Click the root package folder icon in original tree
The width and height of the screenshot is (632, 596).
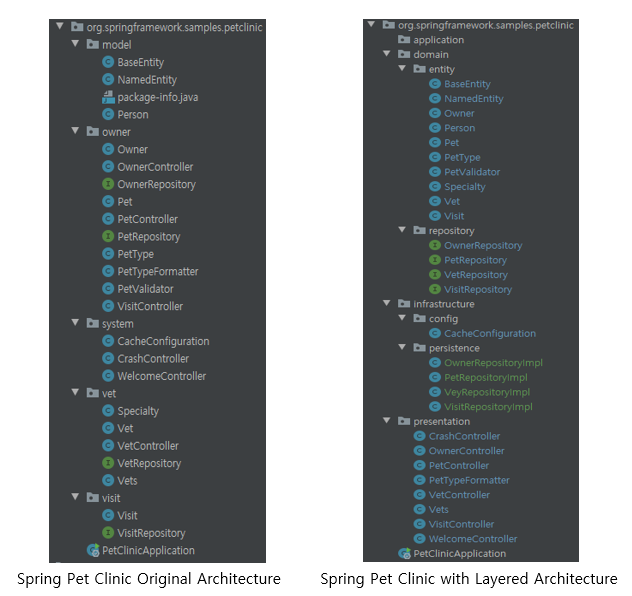(x=77, y=27)
